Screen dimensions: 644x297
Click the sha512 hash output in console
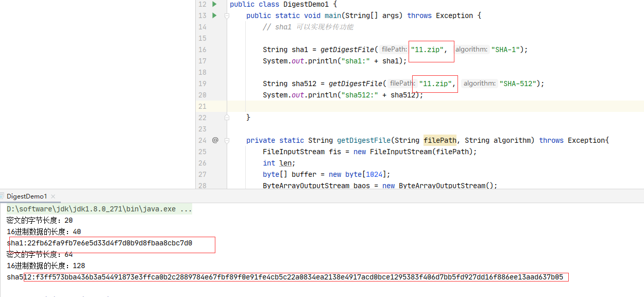285,277
